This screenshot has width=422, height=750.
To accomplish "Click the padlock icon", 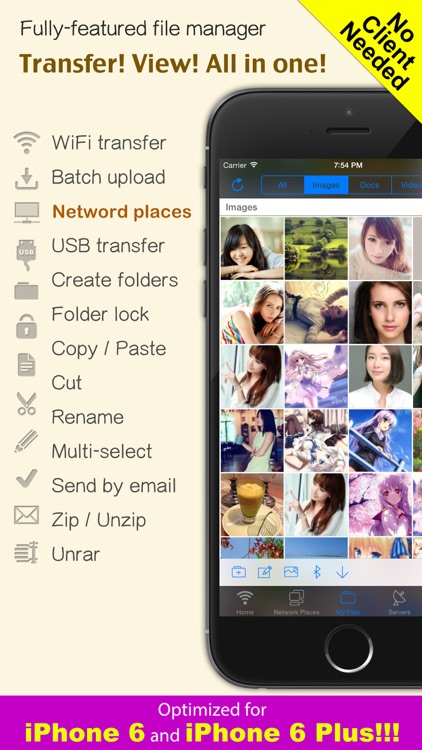I will click(26, 327).
